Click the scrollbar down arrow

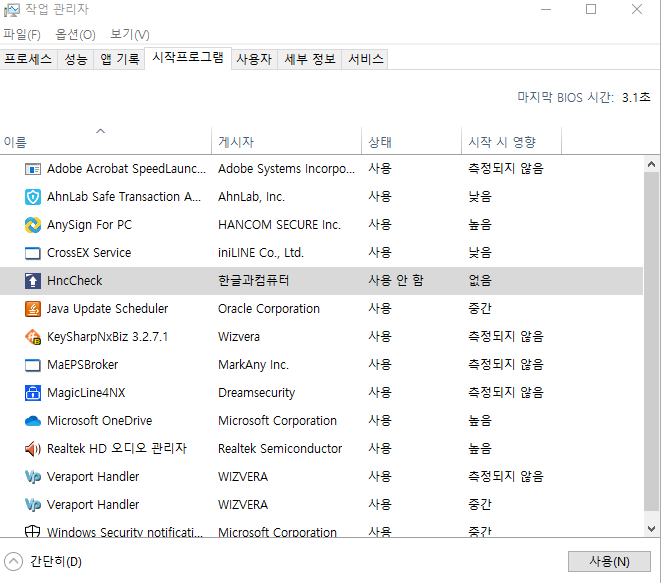tap(651, 529)
